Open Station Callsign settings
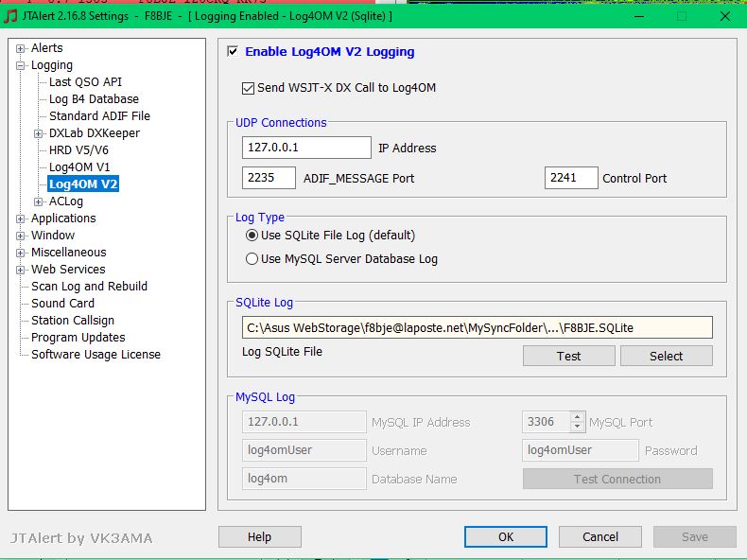Image resolution: width=747 pixels, height=560 pixels. pos(73,321)
